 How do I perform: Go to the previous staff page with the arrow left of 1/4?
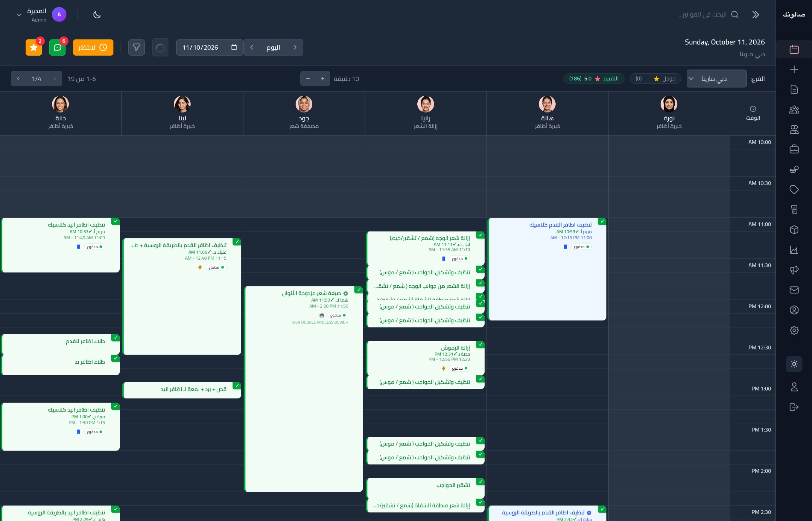[x=18, y=78]
